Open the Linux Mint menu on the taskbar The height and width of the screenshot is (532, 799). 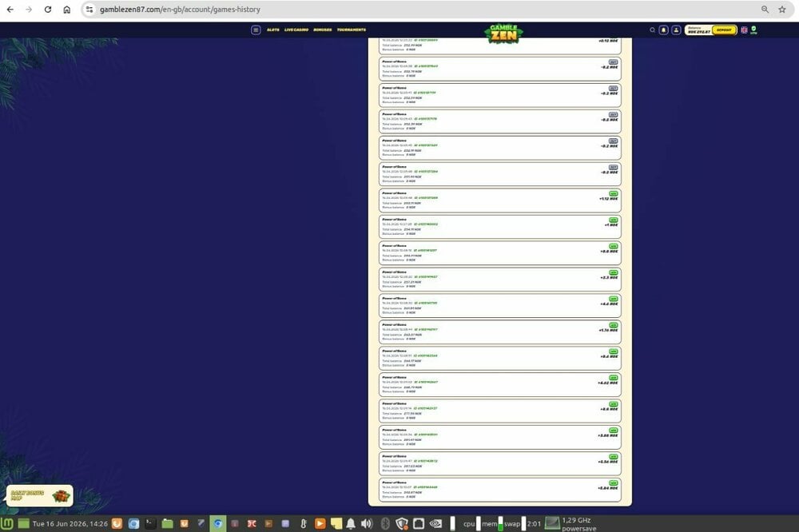[x=7, y=523]
